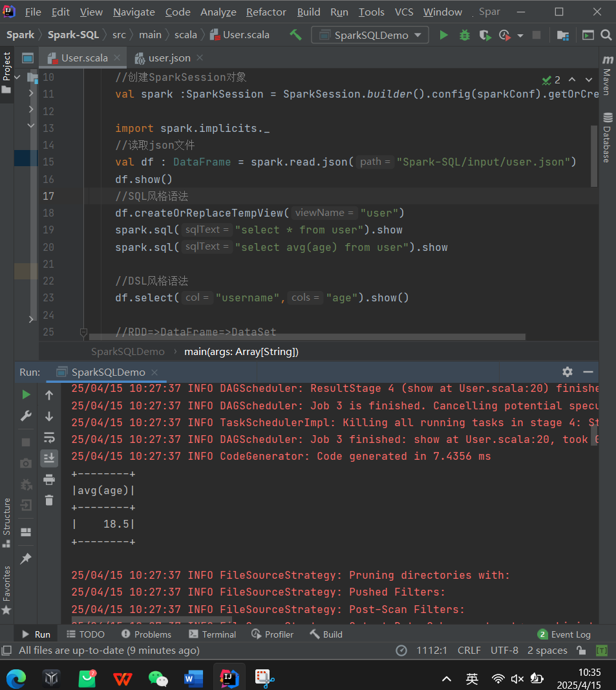Toggle the Project tool window
The height and width of the screenshot is (690, 616).
pos(6,72)
